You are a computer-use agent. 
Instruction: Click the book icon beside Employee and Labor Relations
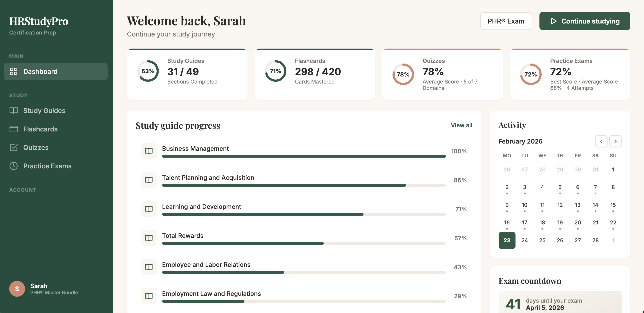149,267
